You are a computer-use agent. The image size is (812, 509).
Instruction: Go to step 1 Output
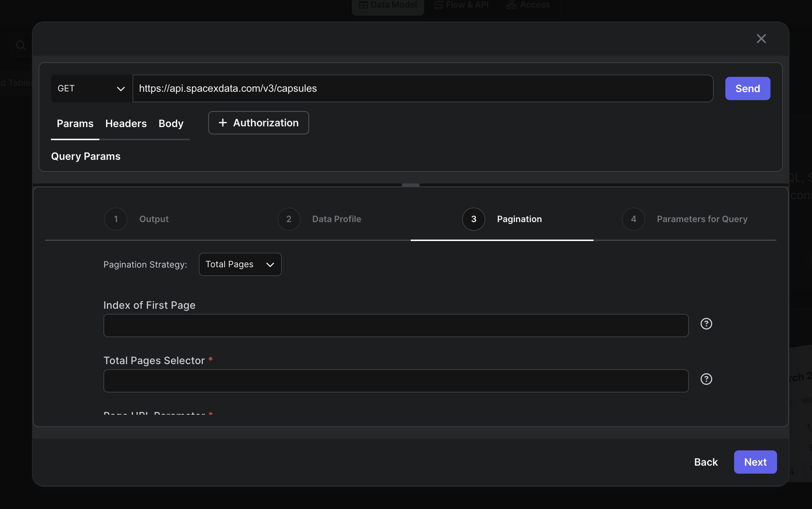click(x=136, y=219)
